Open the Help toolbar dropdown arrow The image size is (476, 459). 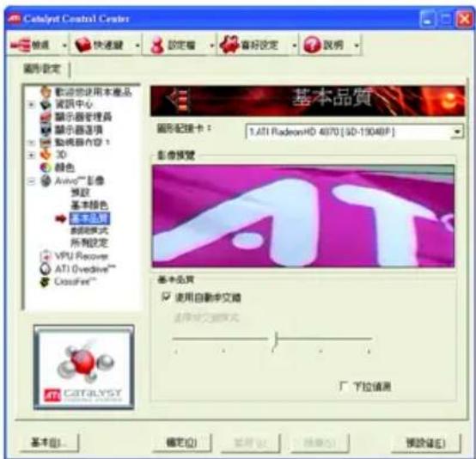(357, 46)
